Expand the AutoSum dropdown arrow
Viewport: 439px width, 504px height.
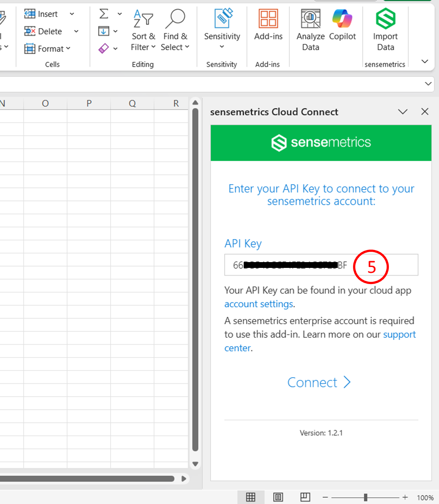point(120,14)
